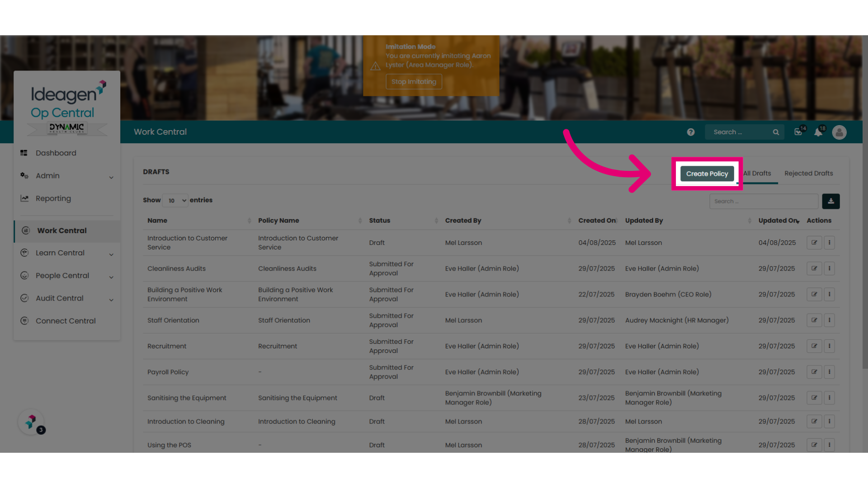
Task: Click the download export icon button
Action: (831, 202)
